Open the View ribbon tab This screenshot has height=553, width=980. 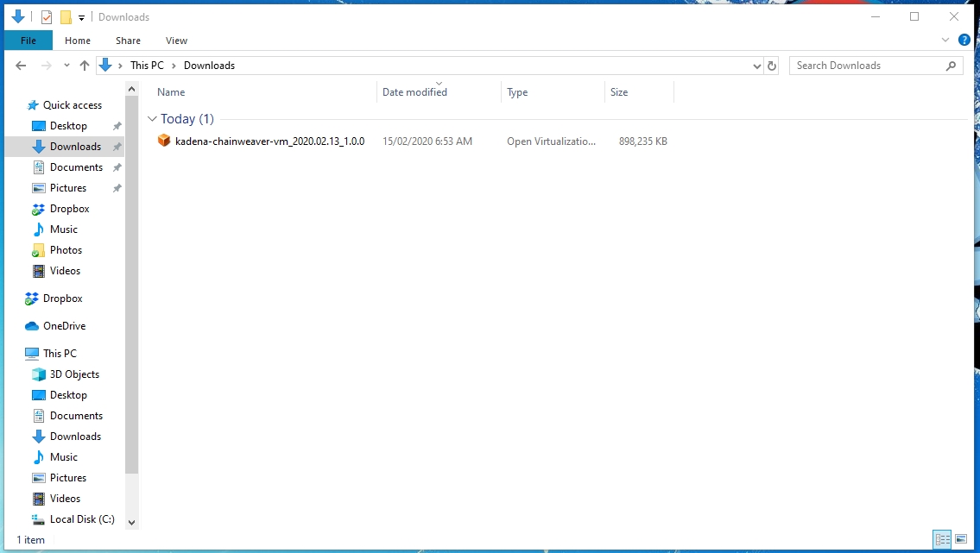(176, 41)
